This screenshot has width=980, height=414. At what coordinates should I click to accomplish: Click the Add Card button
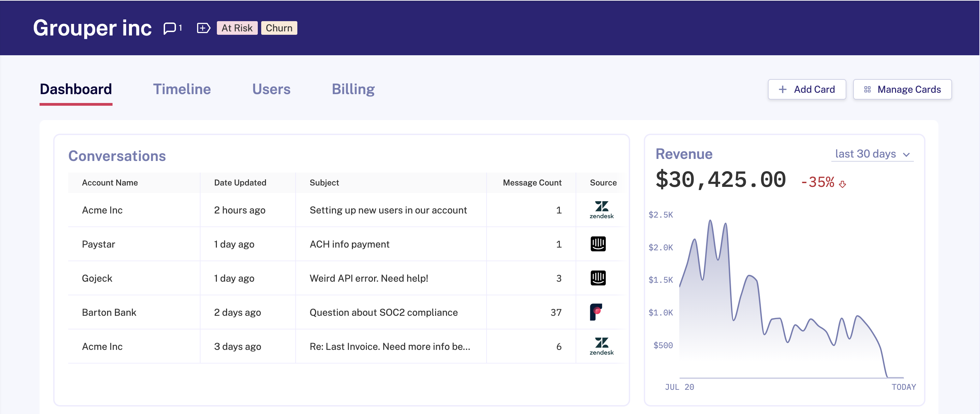point(806,89)
